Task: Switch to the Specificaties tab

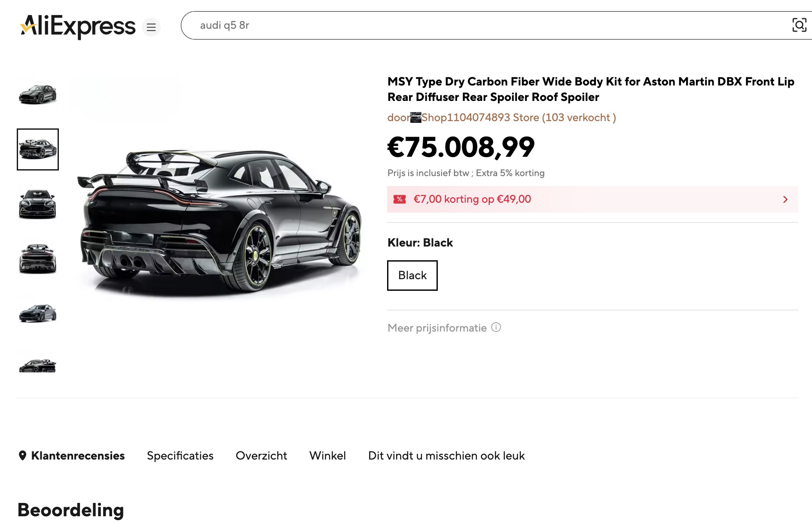Action: click(180, 456)
